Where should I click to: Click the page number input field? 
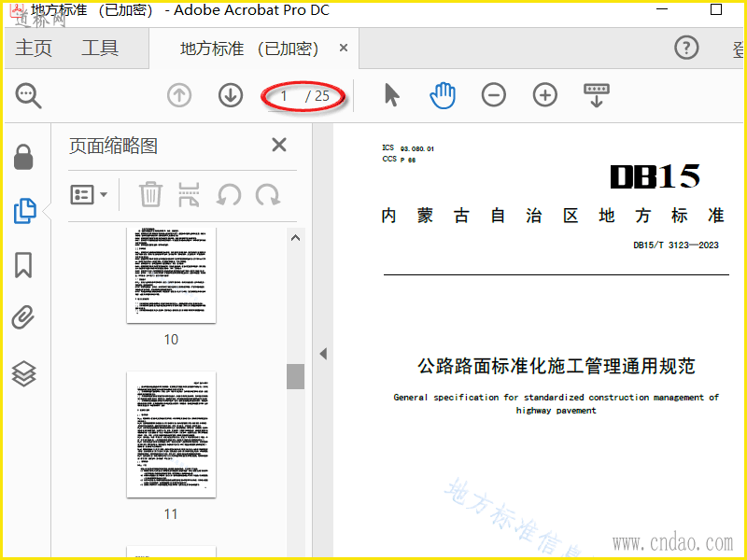[x=284, y=96]
